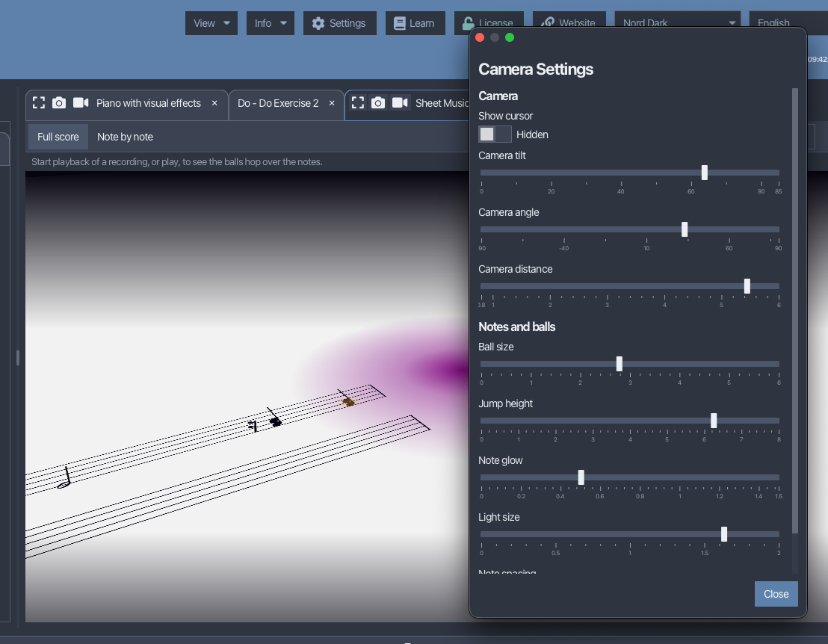Image resolution: width=828 pixels, height=644 pixels.
Task: Click the Camera angle slider handle
Action: 685,229
